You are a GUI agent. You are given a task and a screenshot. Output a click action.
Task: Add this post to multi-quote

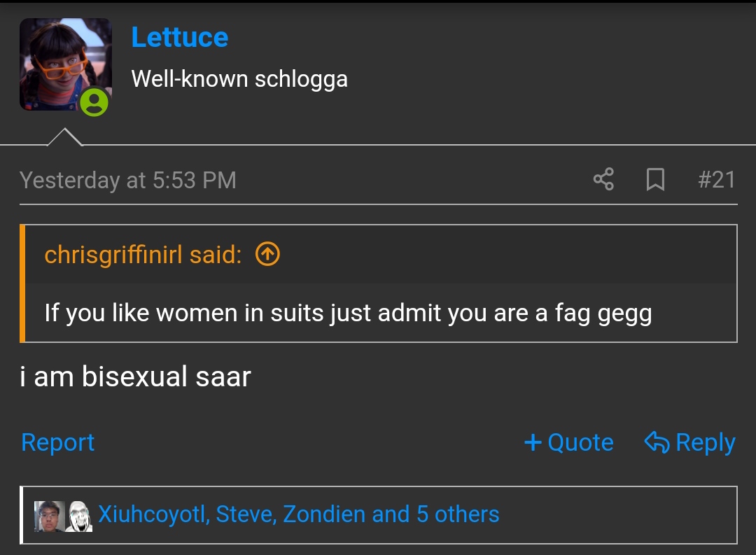pyautogui.click(x=569, y=442)
